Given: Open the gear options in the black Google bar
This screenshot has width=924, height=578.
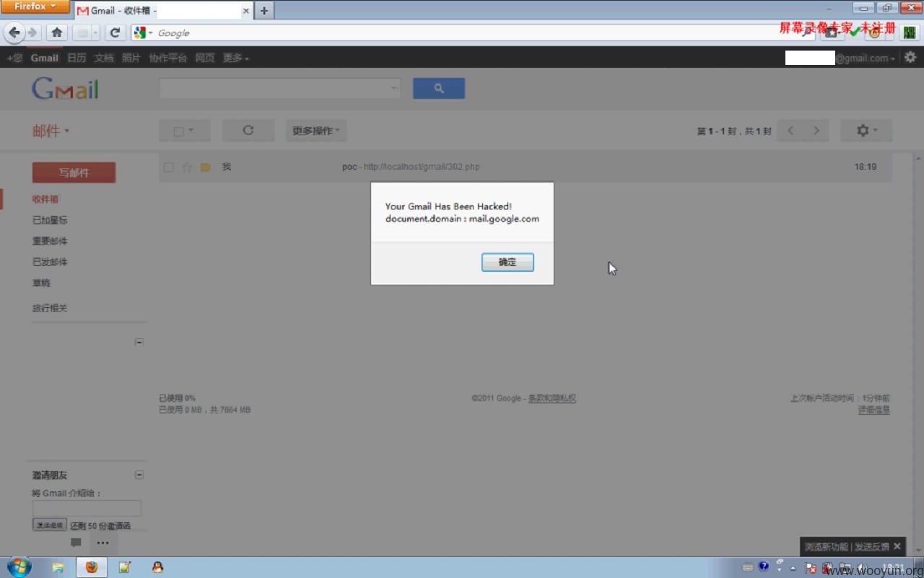Looking at the screenshot, I should [910, 57].
